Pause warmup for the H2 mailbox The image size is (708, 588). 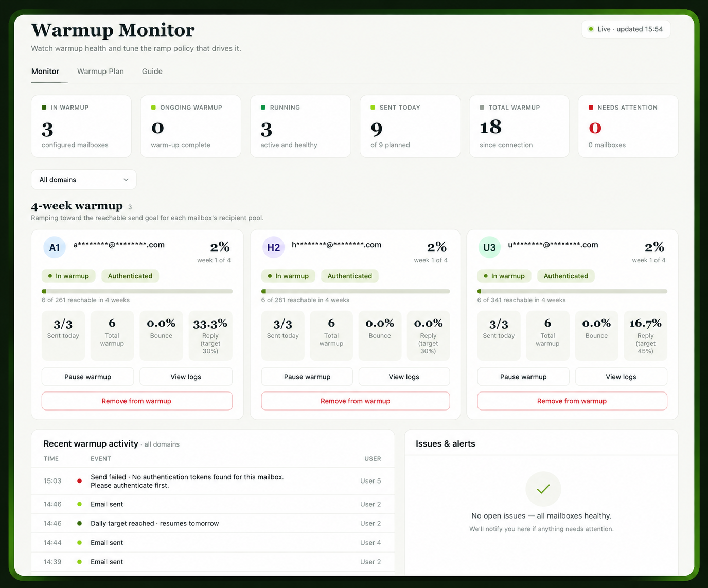coord(307,377)
